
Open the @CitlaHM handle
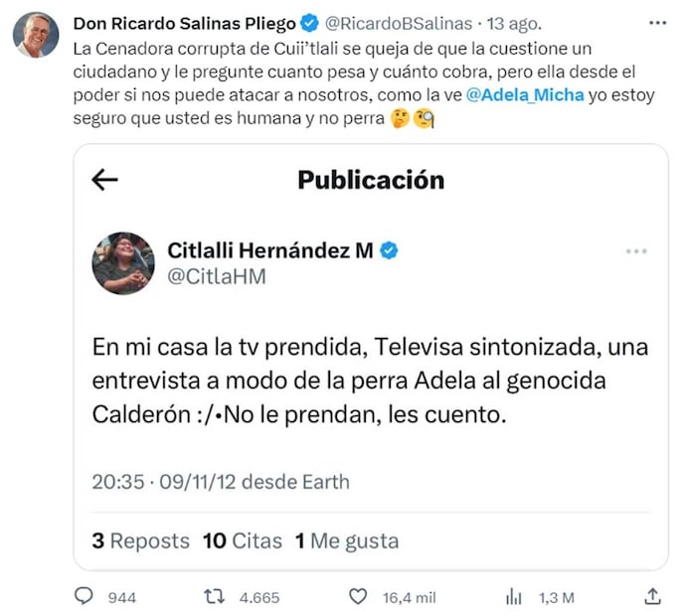click(217, 277)
